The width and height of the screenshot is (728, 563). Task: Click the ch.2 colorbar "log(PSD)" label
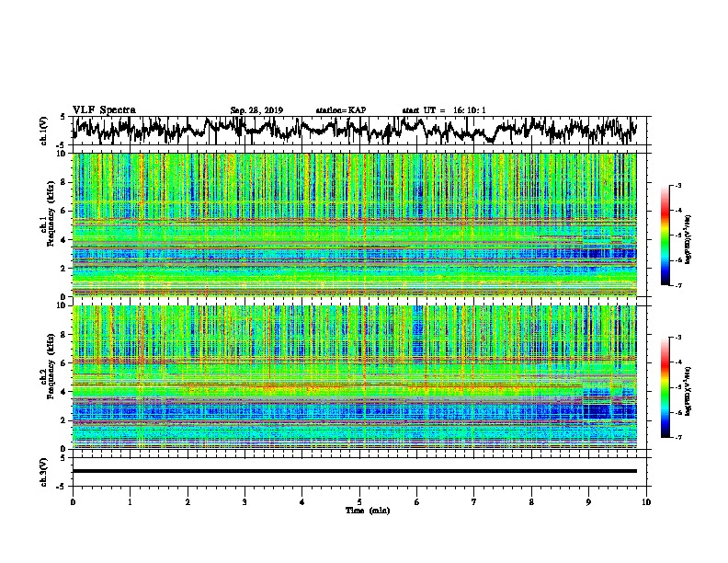coord(688,392)
